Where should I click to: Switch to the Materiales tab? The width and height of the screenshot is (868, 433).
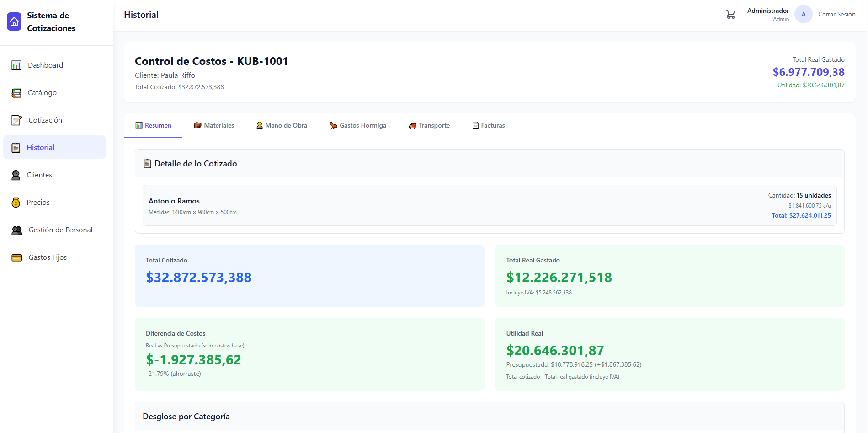[x=214, y=125]
